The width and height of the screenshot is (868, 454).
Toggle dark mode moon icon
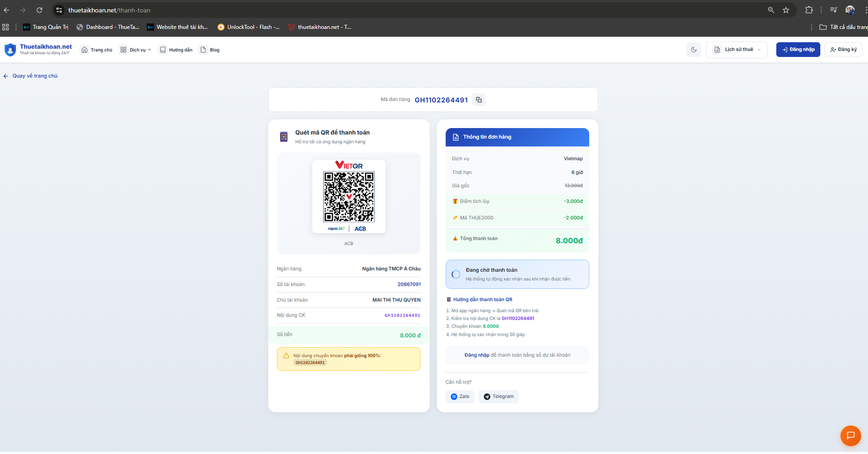[x=693, y=49]
